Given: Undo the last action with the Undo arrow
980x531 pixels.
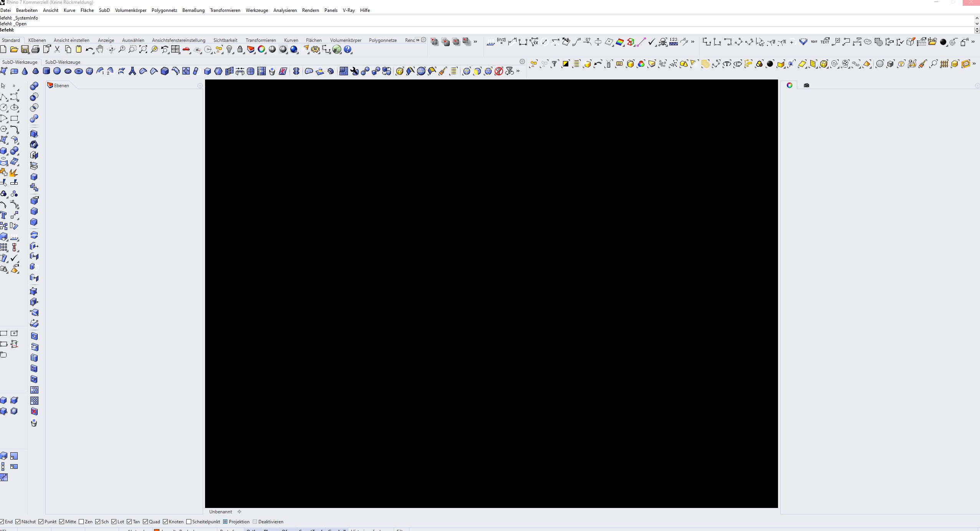Looking at the screenshot, I should pyautogui.click(x=89, y=49).
